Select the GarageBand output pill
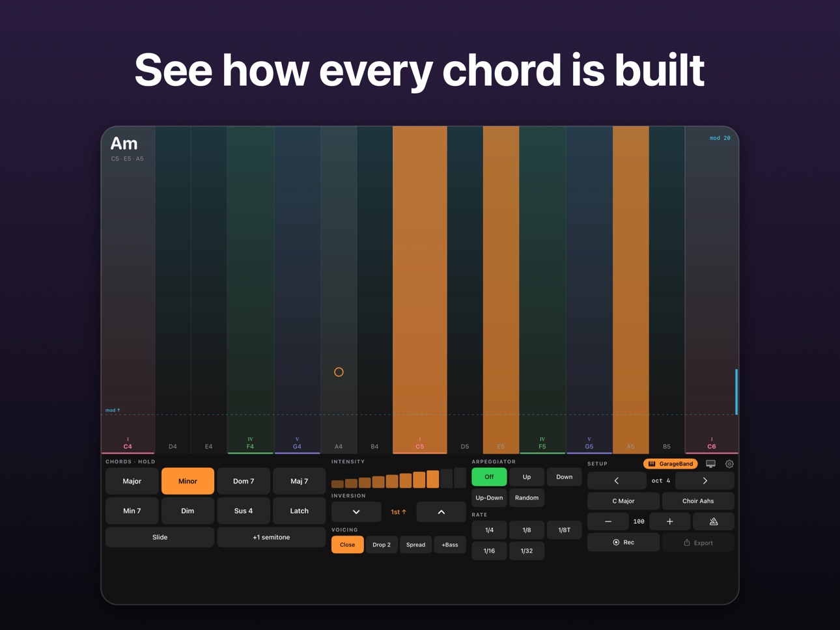The image size is (840, 630). tap(670, 464)
